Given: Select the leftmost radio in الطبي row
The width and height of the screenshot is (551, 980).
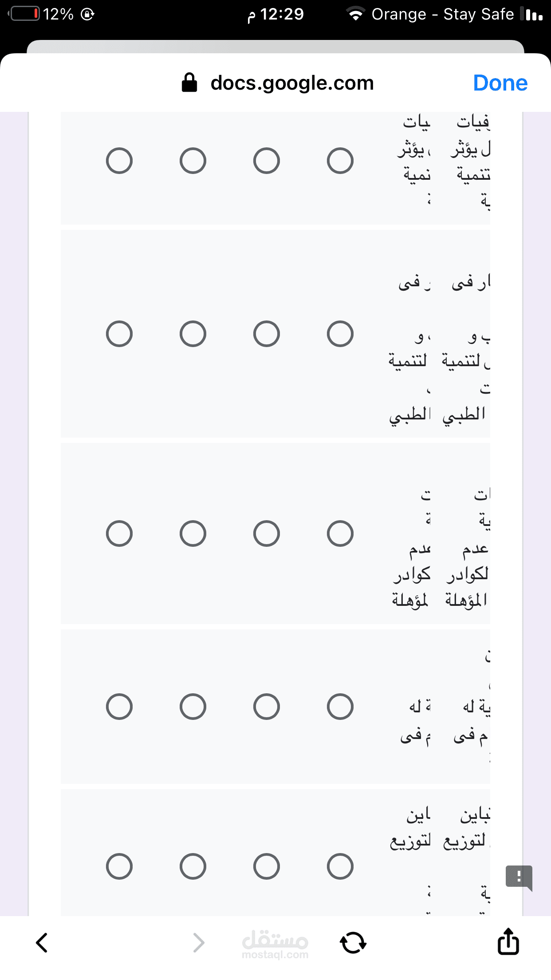Looking at the screenshot, I should [x=119, y=334].
